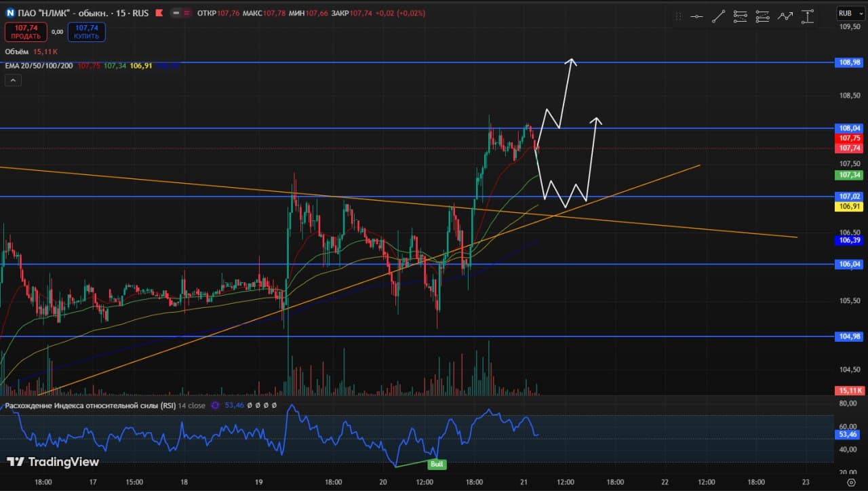Click the drawing toolbar drag handle

point(679,17)
